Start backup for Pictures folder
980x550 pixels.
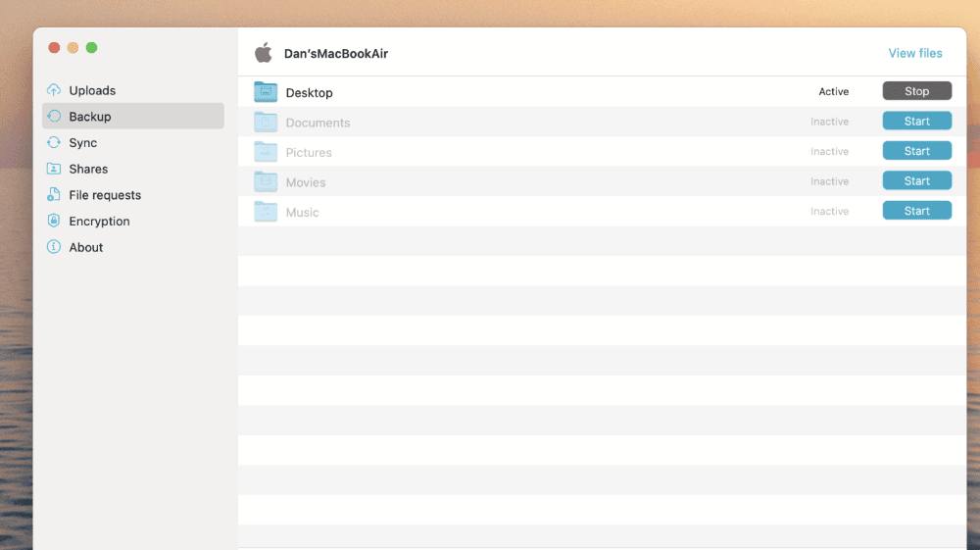916,151
